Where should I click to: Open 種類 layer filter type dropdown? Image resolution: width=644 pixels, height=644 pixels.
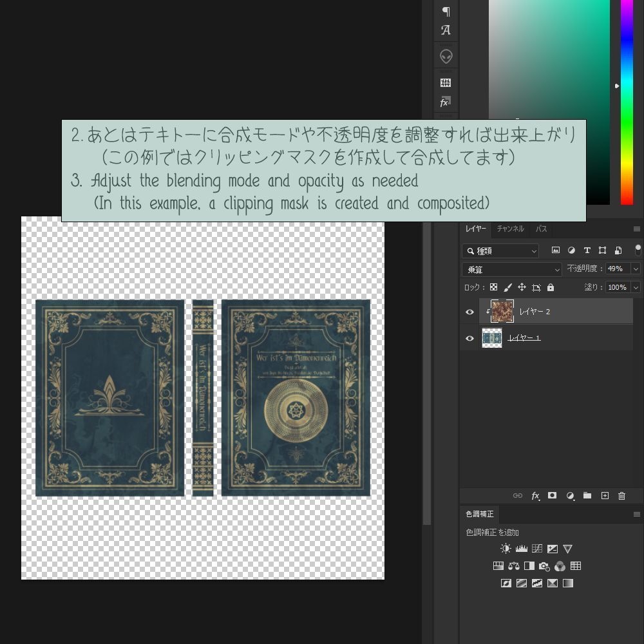[x=500, y=251]
